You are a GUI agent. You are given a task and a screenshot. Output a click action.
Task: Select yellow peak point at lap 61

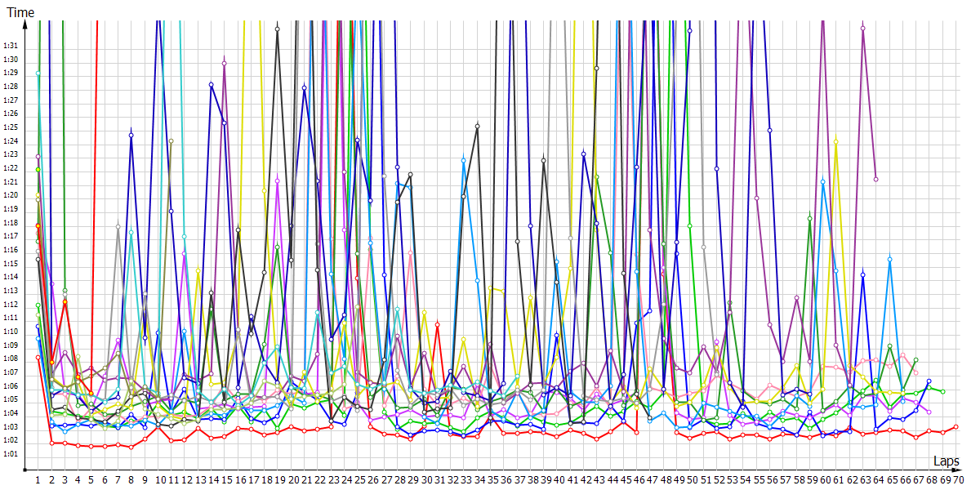[x=835, y=141]
